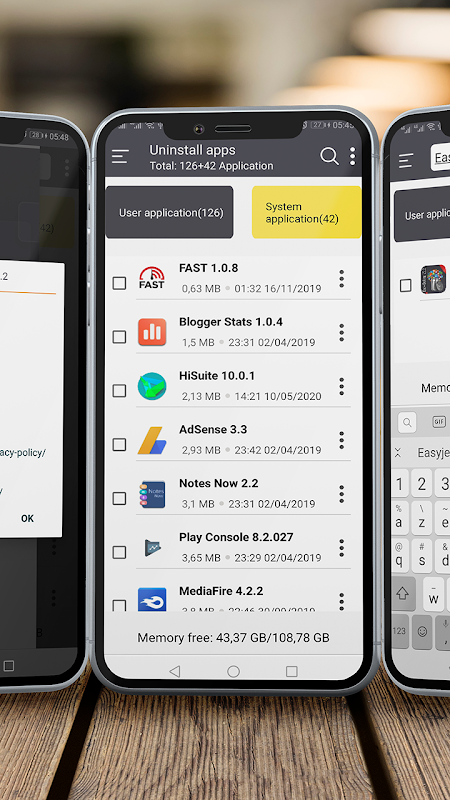
Task: Open more options for AdSense 3.3
Action: pyautogui.click(x=341, y=440)
